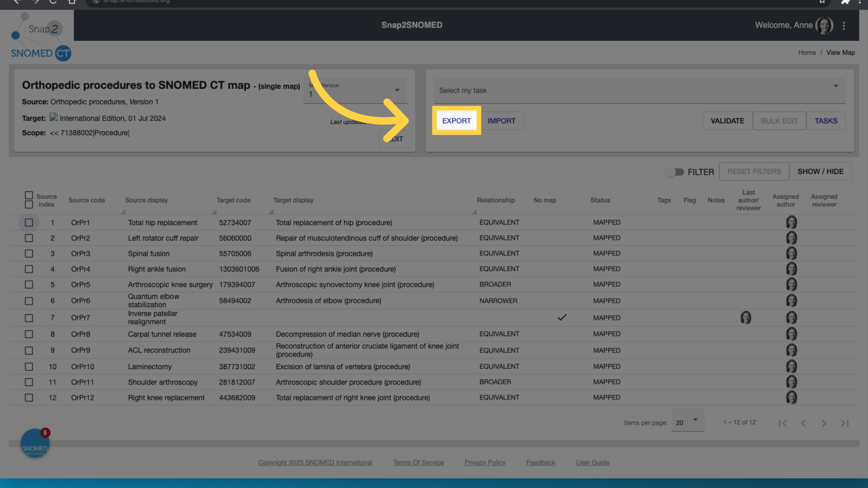Click Anne's profile avatar in header

point(824,25)
